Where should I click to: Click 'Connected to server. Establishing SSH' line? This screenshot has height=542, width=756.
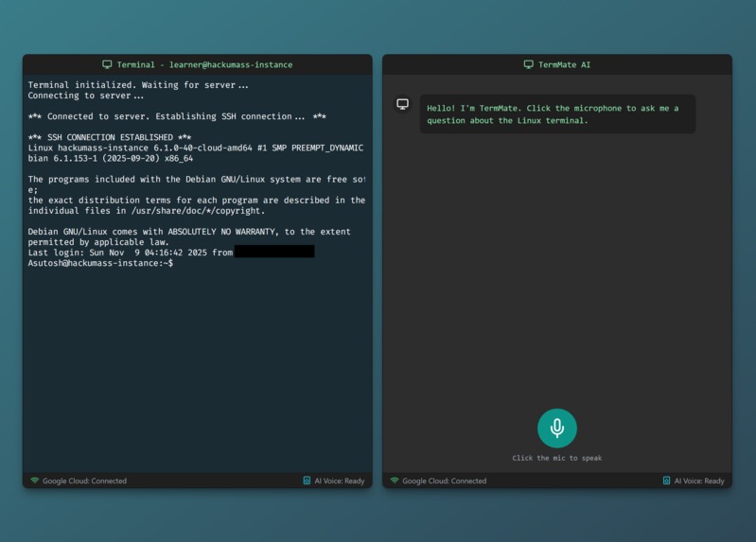pos(177,116)
